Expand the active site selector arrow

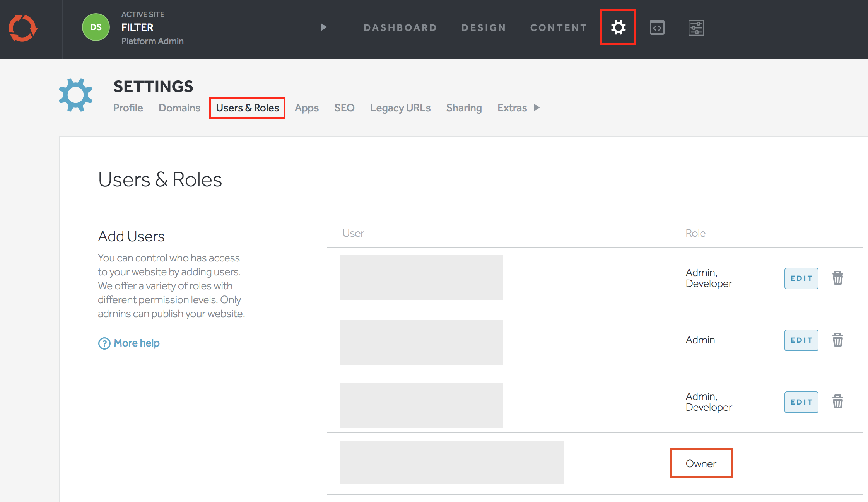pos(324,27)
